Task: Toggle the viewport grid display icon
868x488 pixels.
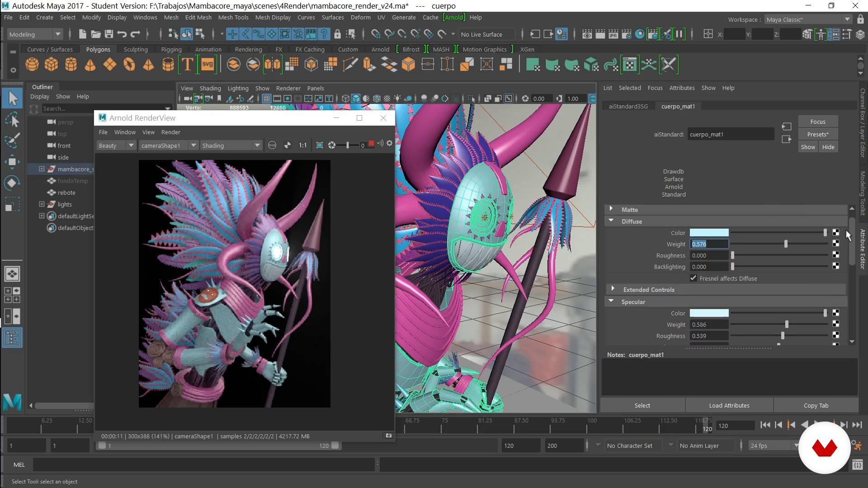Action: point(266,99)
